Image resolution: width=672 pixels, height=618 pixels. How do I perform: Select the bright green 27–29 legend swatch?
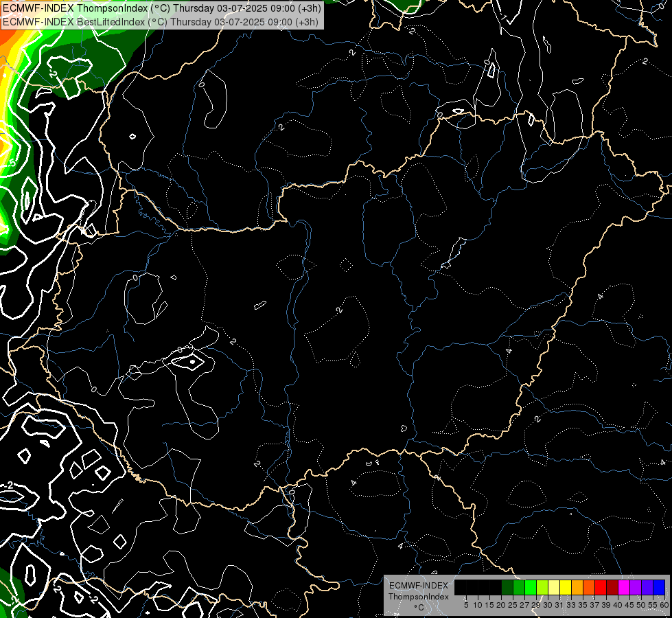point(531,587)
